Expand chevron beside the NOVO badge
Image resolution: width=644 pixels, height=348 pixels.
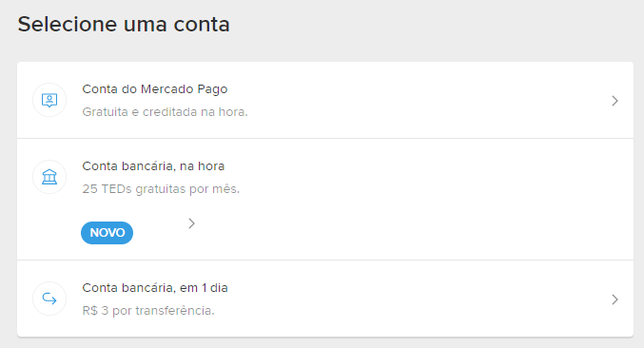coord(192,223)
